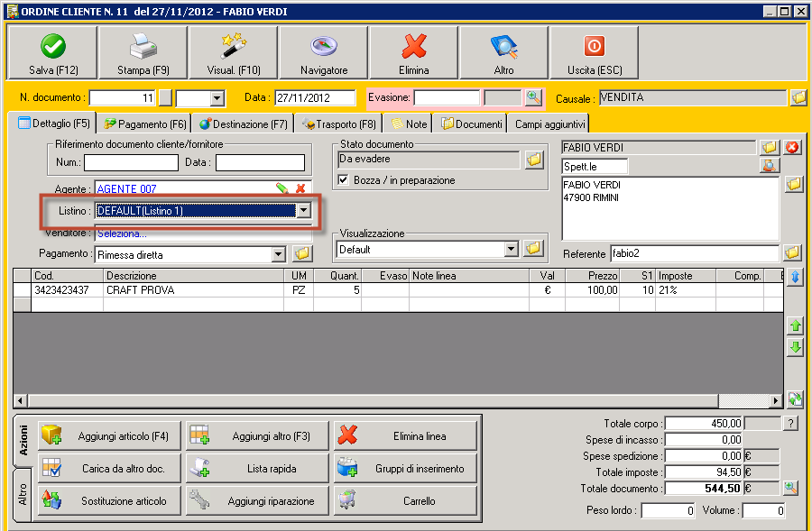The height and width of the screenshot is (531, 812).
Task: Exit via Uscita (ESC)
Action: [595, 53]
